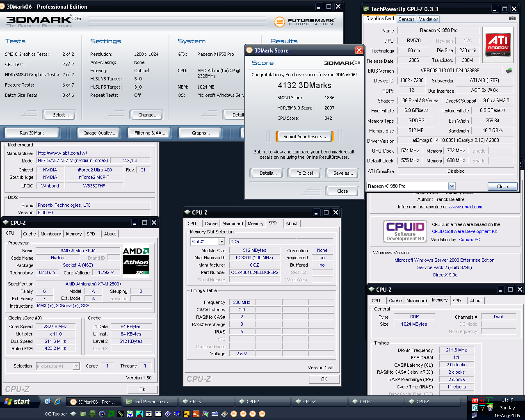The image size is (525, 420).
Task: Open the Windows Start menu
Action: pos(19,402)
